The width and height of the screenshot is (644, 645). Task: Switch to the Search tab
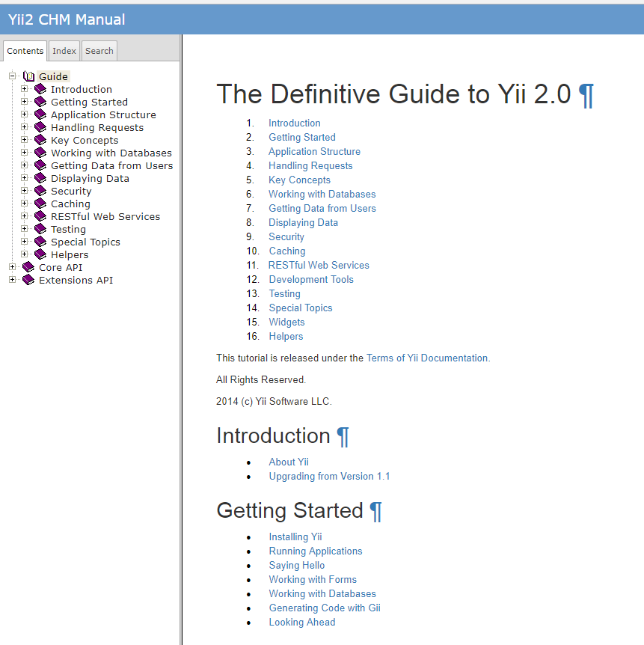(x=99, y=51)
